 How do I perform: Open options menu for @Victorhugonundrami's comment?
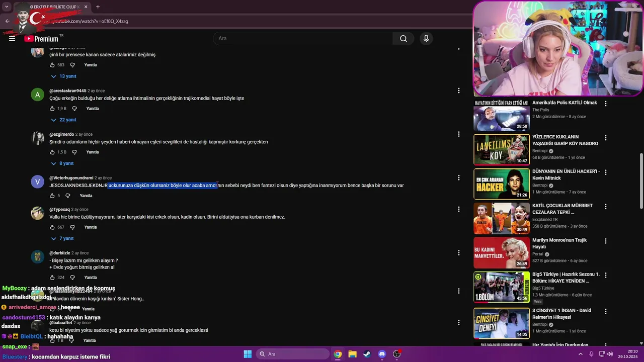(x=458, y=177)
